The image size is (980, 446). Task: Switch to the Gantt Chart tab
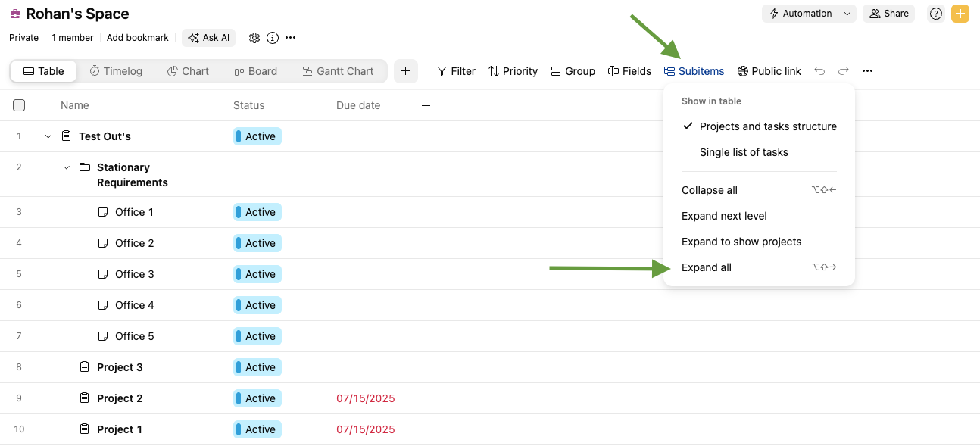pos(338,71)
